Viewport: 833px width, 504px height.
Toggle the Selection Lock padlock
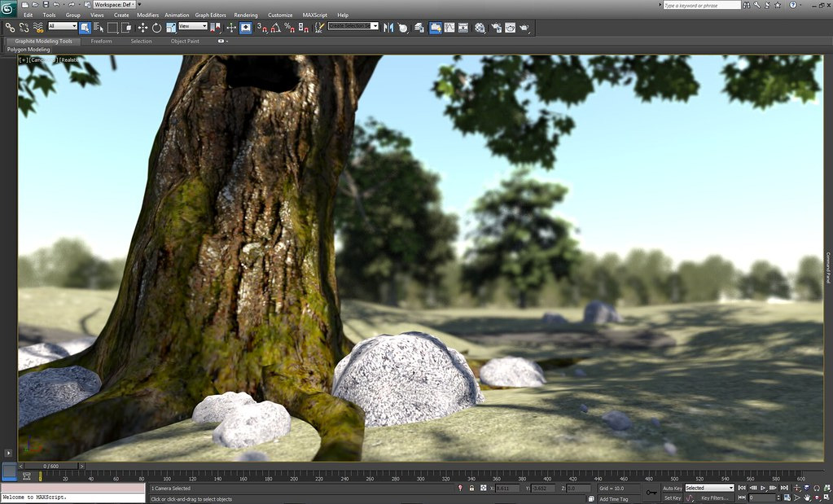point(471,488)
